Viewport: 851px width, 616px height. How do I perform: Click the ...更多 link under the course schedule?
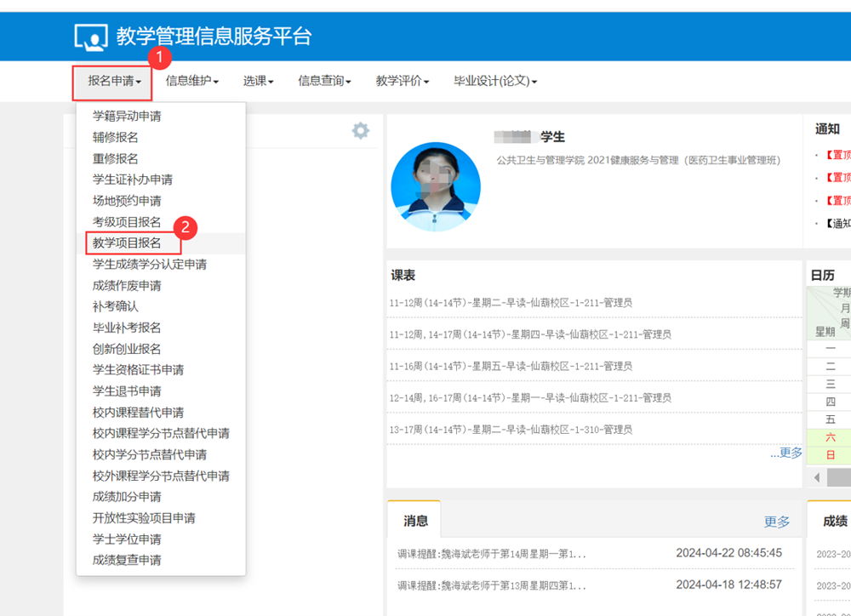click(x=785, y=453)
